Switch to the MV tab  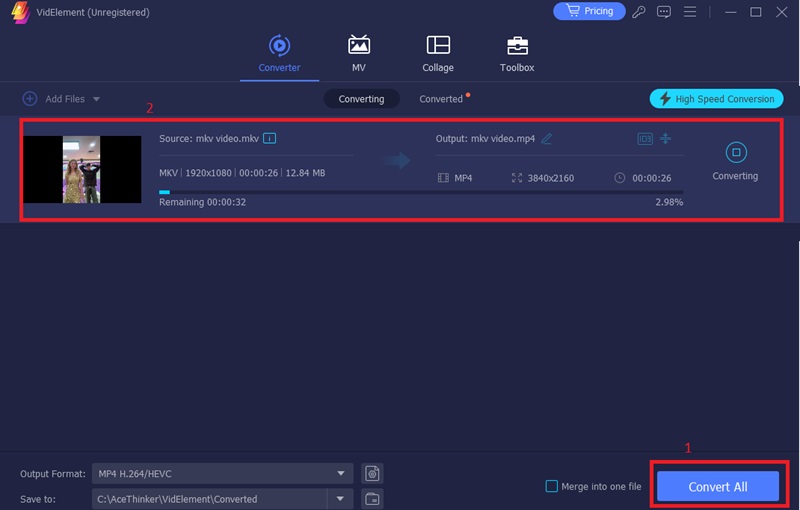(359, 54)
